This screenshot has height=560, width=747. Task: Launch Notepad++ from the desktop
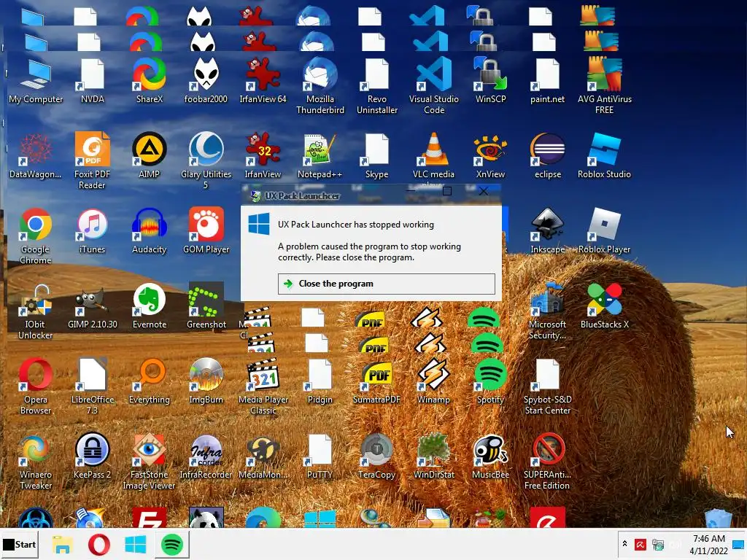(x=320, y=157)
